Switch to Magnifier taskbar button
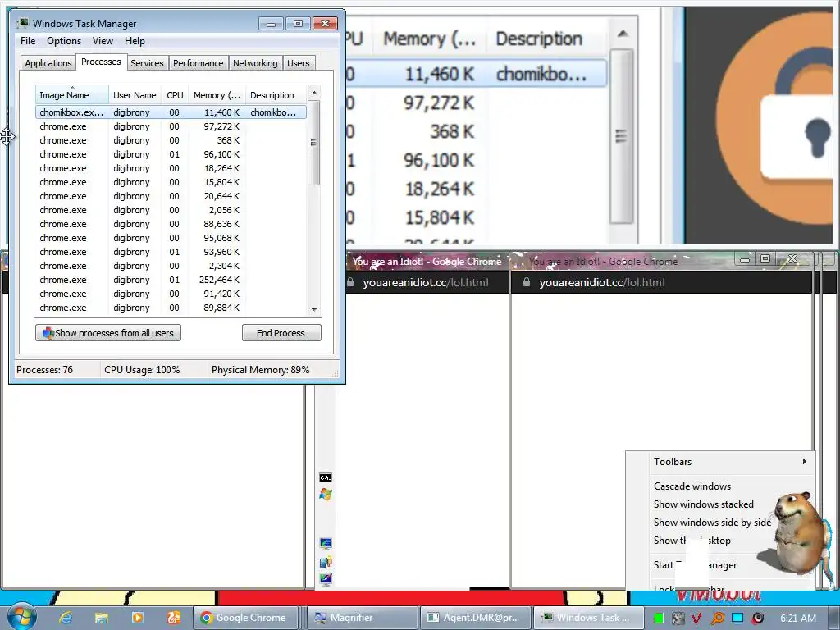This screenshot has width=840, height=630. [x=362, y=618]
